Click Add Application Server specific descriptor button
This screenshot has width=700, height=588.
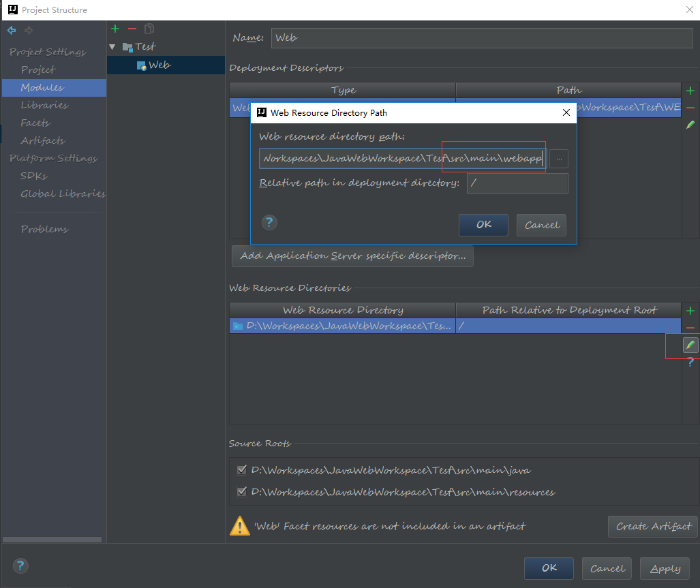point(352,256)
